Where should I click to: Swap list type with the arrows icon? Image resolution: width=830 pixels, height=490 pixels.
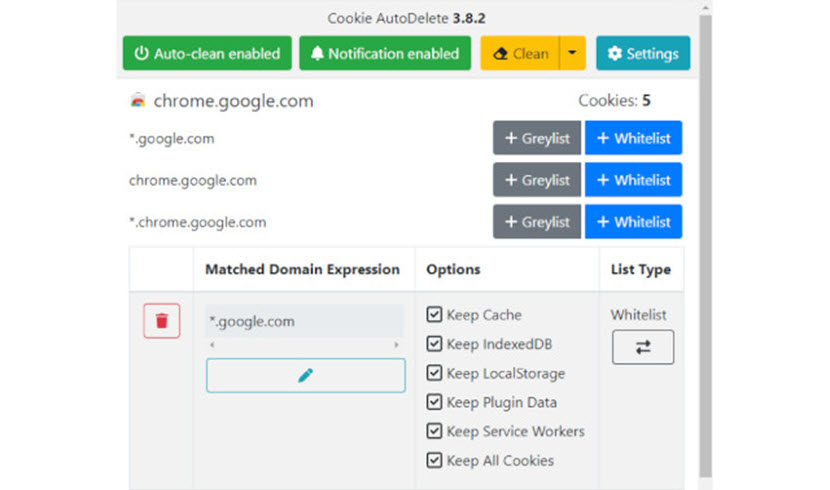point(643,347)
